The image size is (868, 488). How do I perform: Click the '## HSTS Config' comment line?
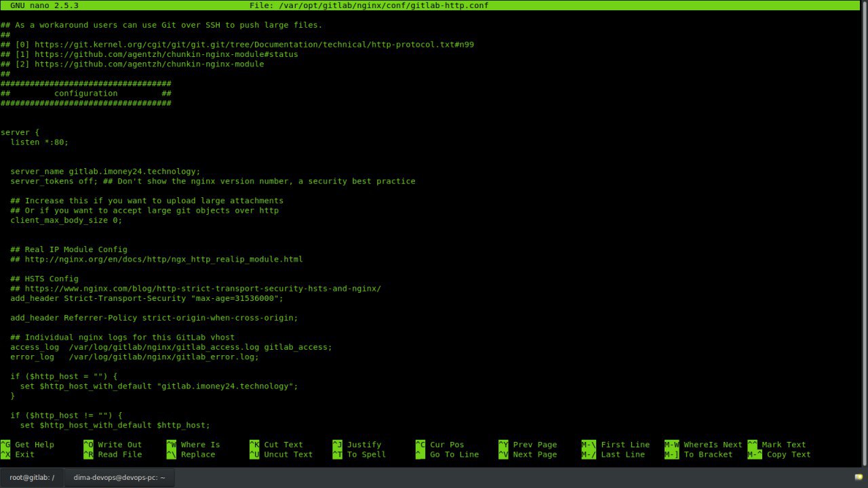44,279
